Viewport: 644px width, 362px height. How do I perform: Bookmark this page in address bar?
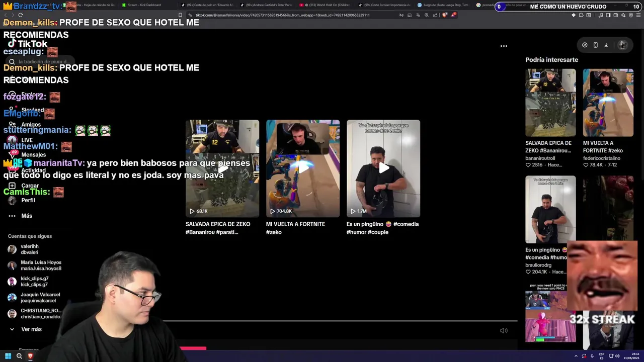(180, 15)
